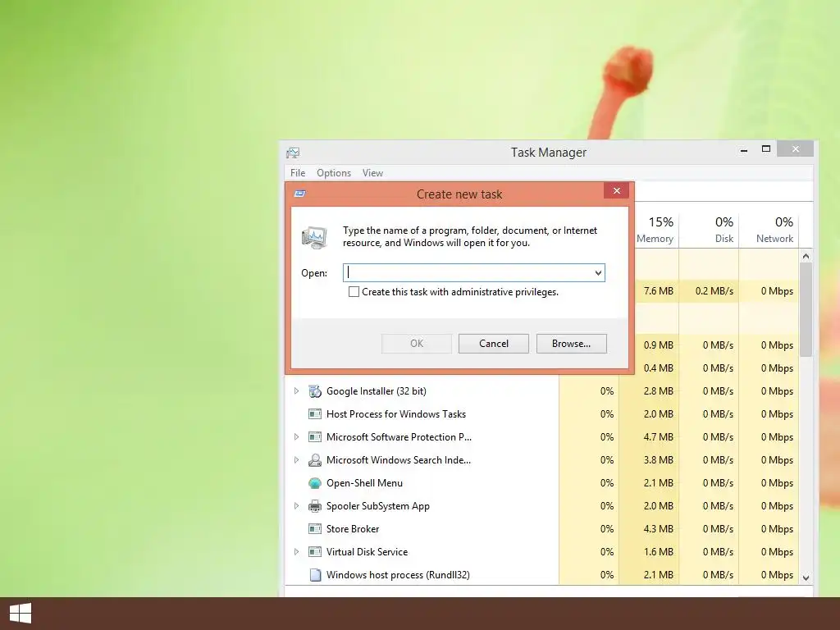The width and height of the screenshot is (840, 630).
Task: Maximize the Task Manager window
Action: (766, 149)
